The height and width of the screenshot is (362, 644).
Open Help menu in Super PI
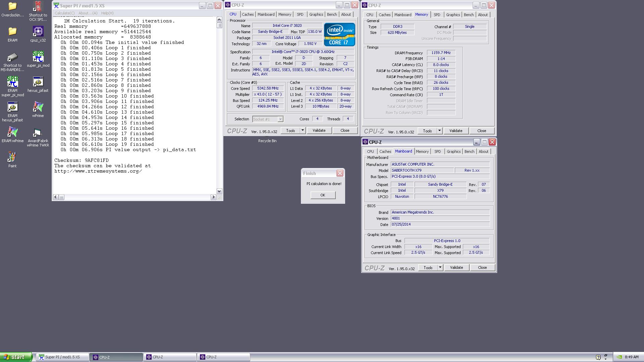(x=107, y=13)
